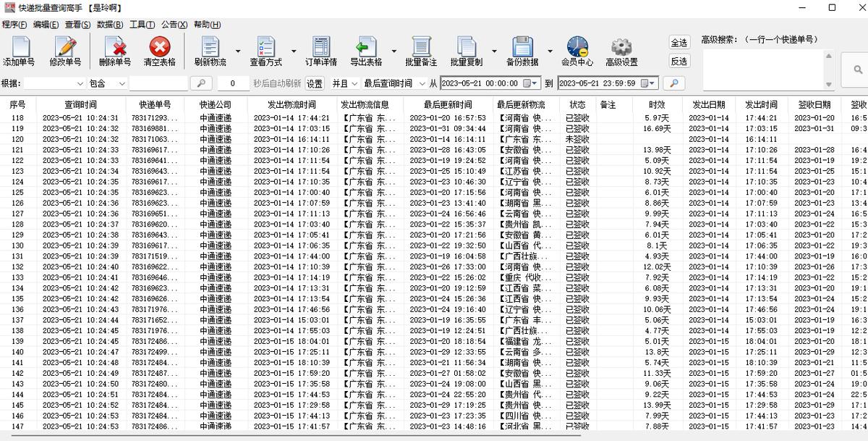Click the 设置 auto-refresh settings button
The height and width of the screenshot is (441, 868).
click(316, 83)
